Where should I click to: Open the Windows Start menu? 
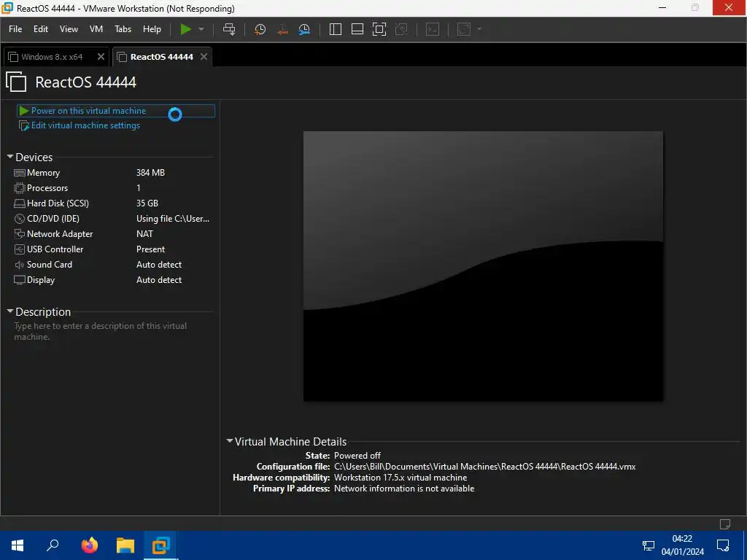(18, 545)
